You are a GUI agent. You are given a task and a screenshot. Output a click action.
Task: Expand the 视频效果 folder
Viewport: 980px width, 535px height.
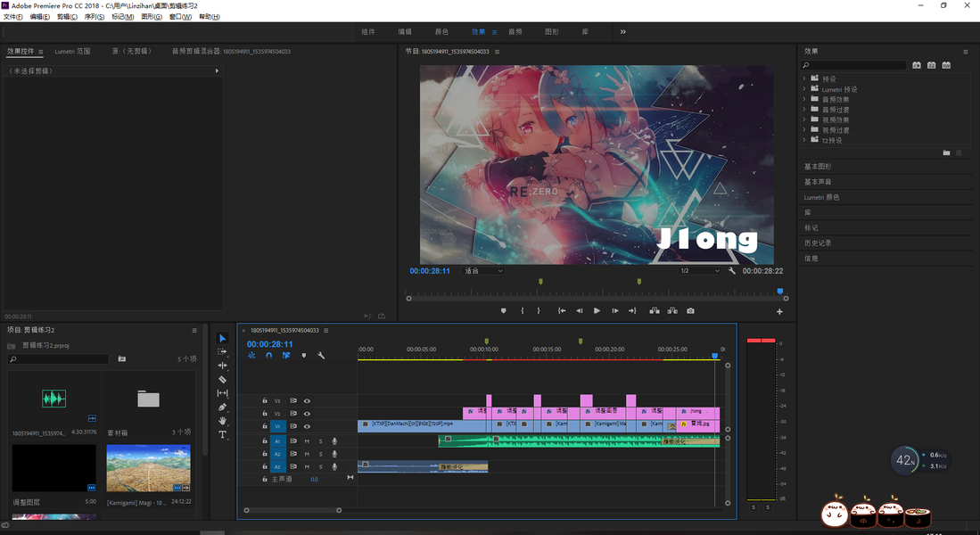coord(804,119)
